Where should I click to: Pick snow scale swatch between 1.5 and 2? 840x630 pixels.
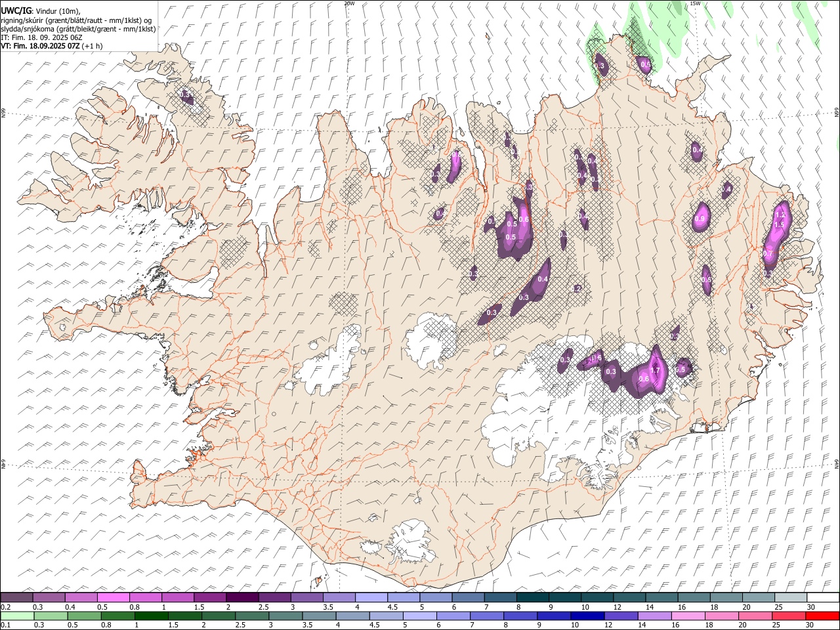point(210,598)
